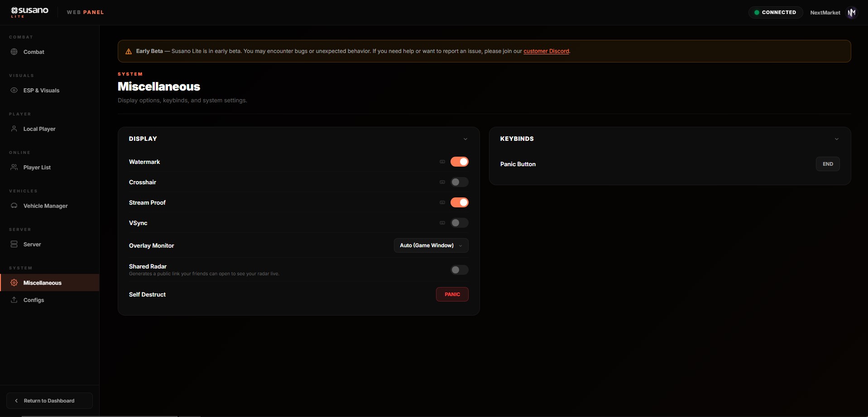Open the Local Player section
The image size is (868, 417).
tap(50, 129)
